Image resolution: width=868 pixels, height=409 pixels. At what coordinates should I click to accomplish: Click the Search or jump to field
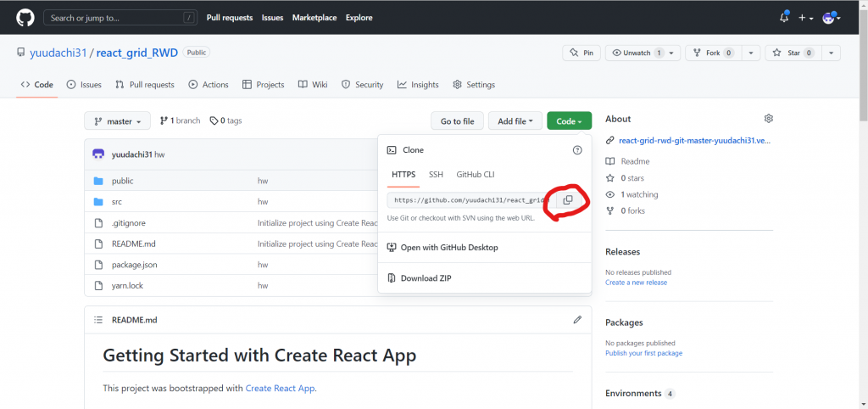click(120, 18)
